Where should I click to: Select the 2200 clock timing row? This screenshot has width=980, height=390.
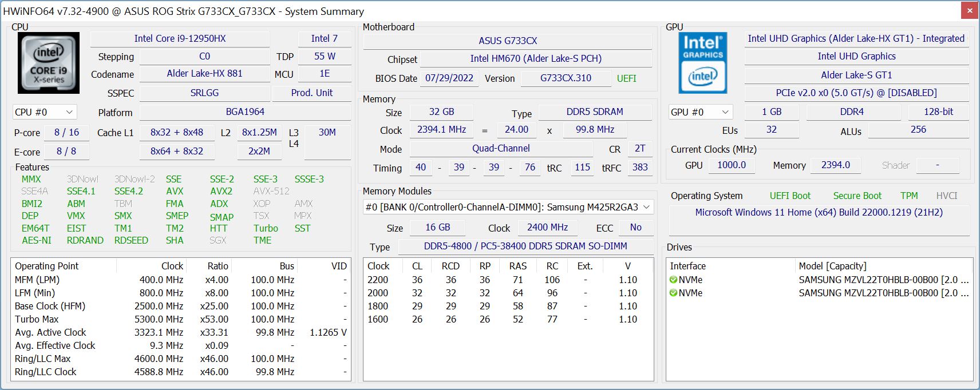coord(508,280)
